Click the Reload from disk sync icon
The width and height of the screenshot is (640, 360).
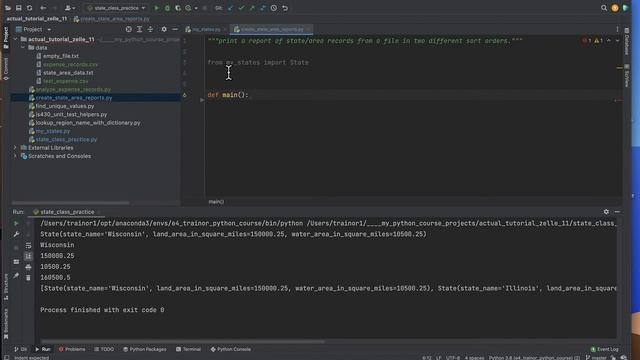pyautogui.click(x=29, y=8)
